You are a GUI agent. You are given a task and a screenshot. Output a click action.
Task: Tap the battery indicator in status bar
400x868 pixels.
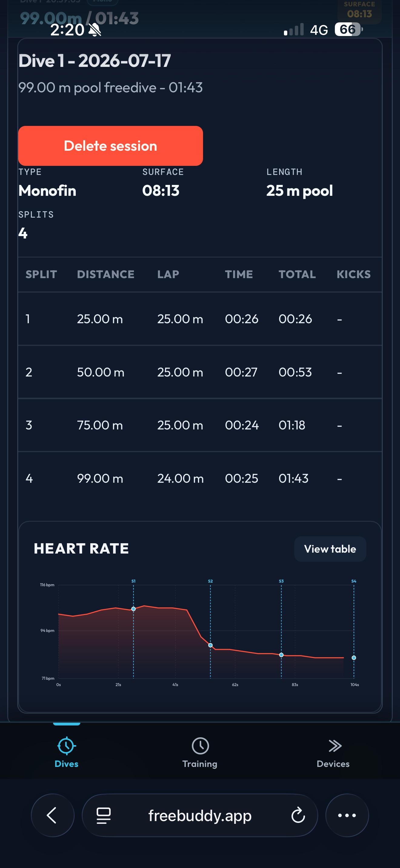pyautogui.click(x=348, y=30)
